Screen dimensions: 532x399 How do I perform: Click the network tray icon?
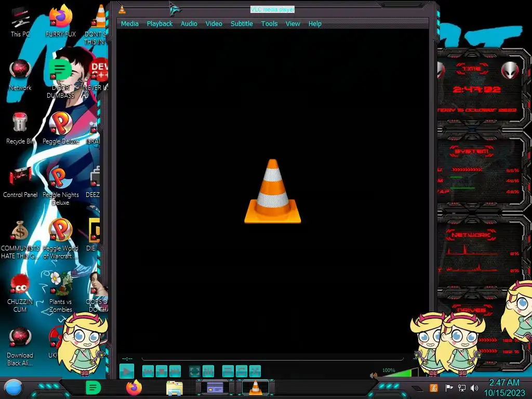(x=462, y=388)
